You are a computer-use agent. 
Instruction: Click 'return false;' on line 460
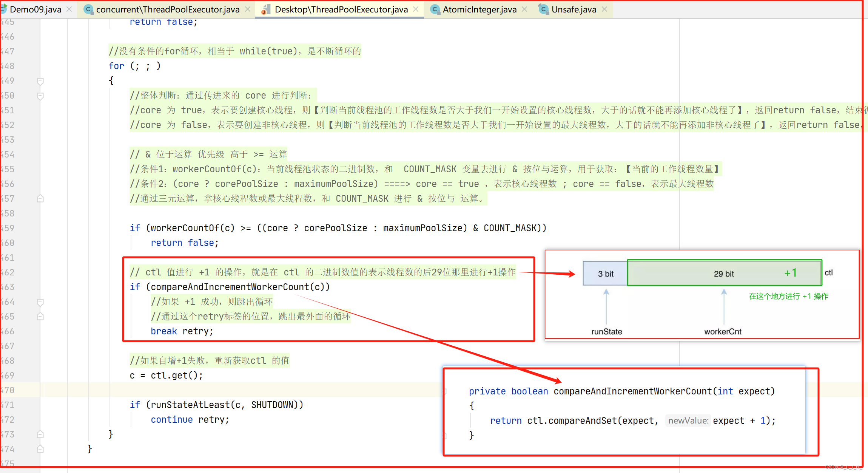(x=185, y=243)
